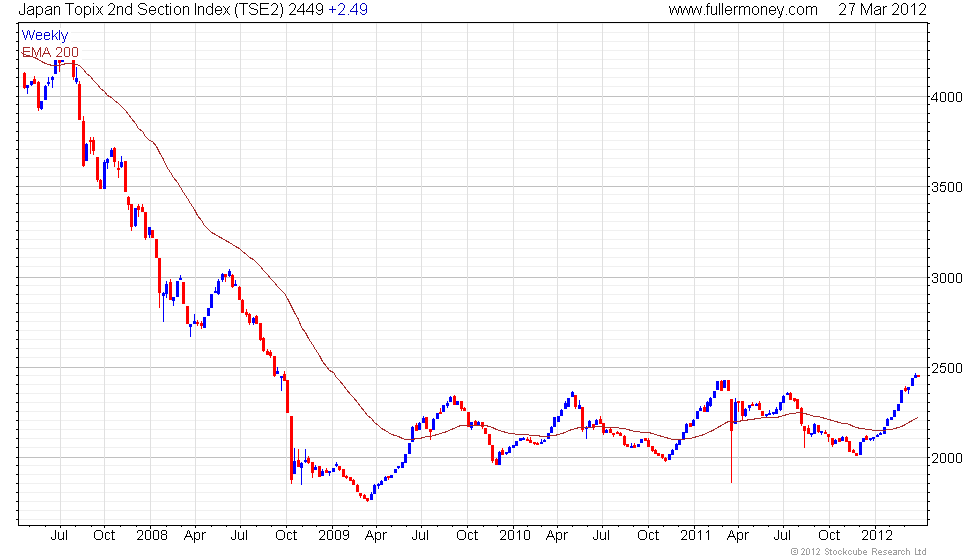Image resolution: width=980 pixels, height=560 pixels.
Task: Click the y-axis label '2000'
Action: (x=947, y=458)
